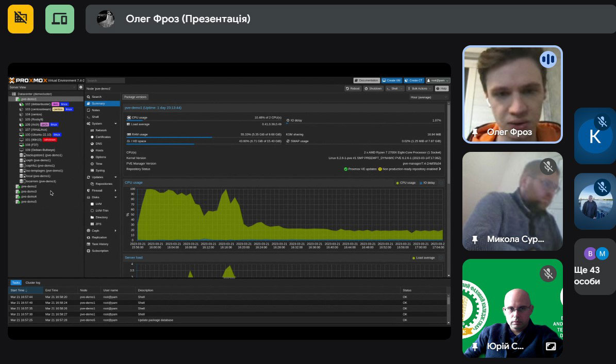Open the Server View selector dropdown

(42, 88)
